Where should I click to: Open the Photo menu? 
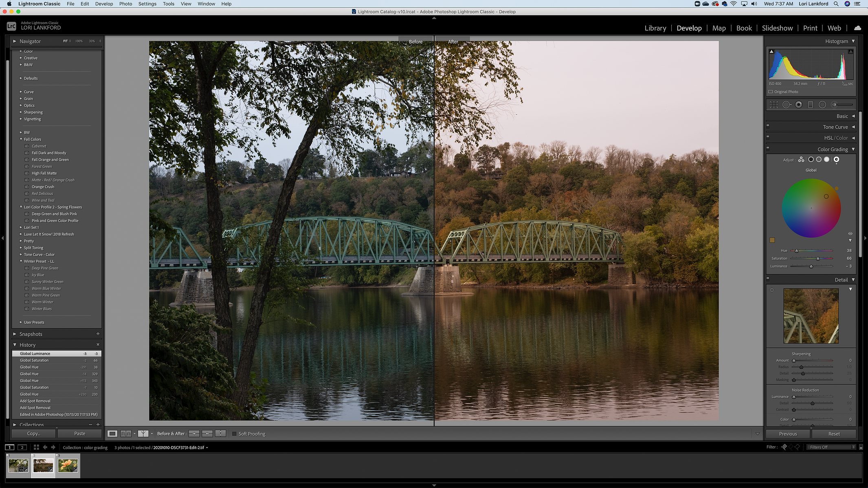pos(125,4)
